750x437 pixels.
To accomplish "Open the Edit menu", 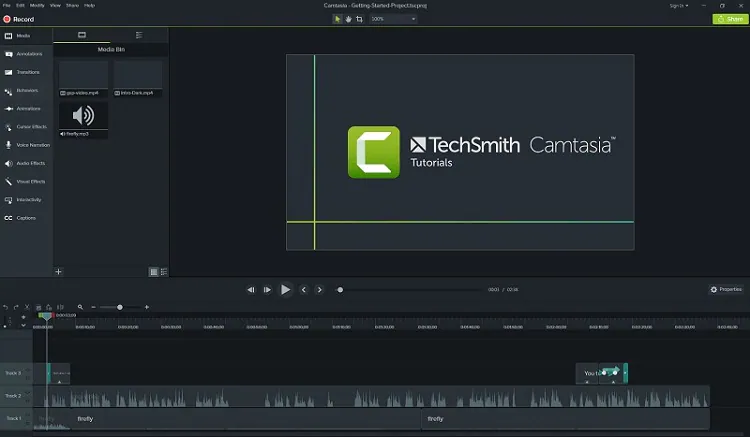I will pyautogui.click(x=21, y=6).
